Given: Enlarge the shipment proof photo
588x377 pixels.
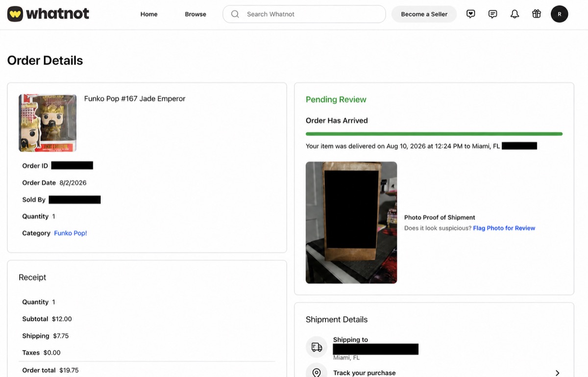Looking at the screenshot, I should [351, 223].
